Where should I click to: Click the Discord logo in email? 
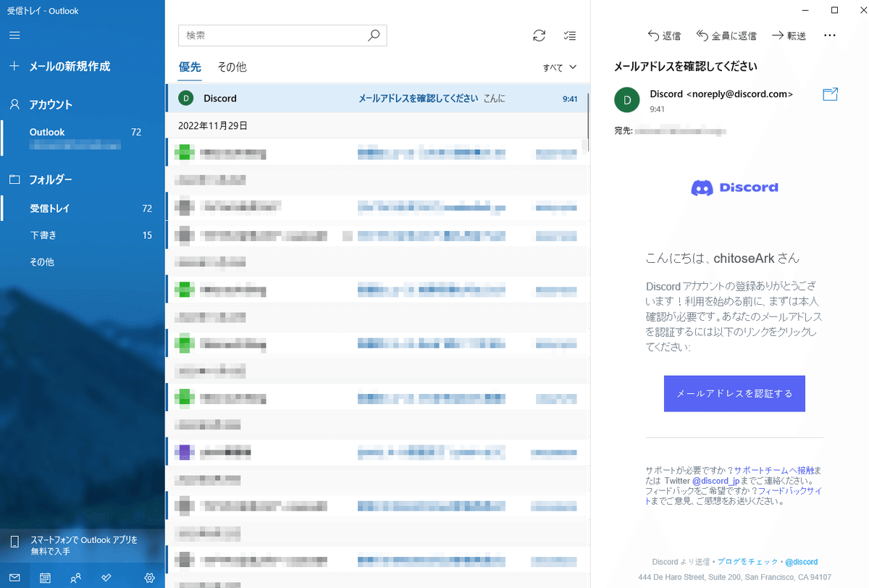[734, 188]
